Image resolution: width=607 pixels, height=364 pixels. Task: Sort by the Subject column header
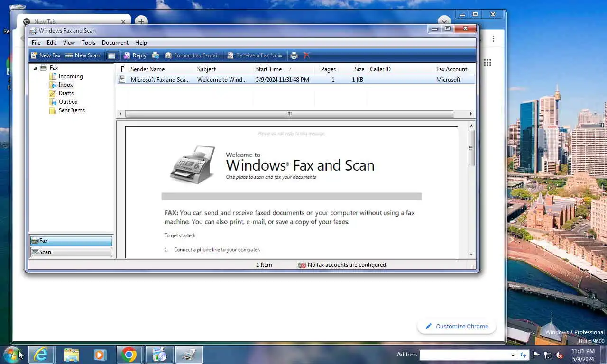click(223, 69)
